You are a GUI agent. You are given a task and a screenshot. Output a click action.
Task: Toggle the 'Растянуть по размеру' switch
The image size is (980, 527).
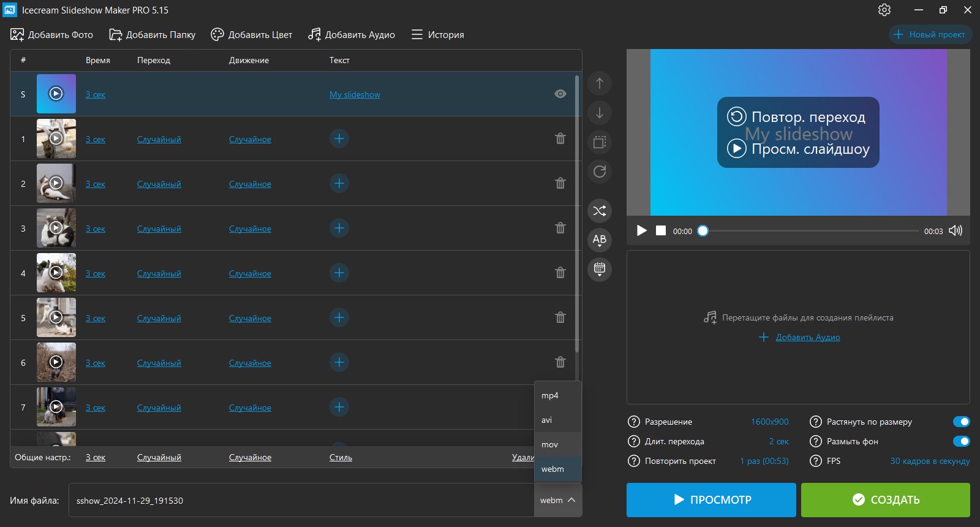click(961, 422)
